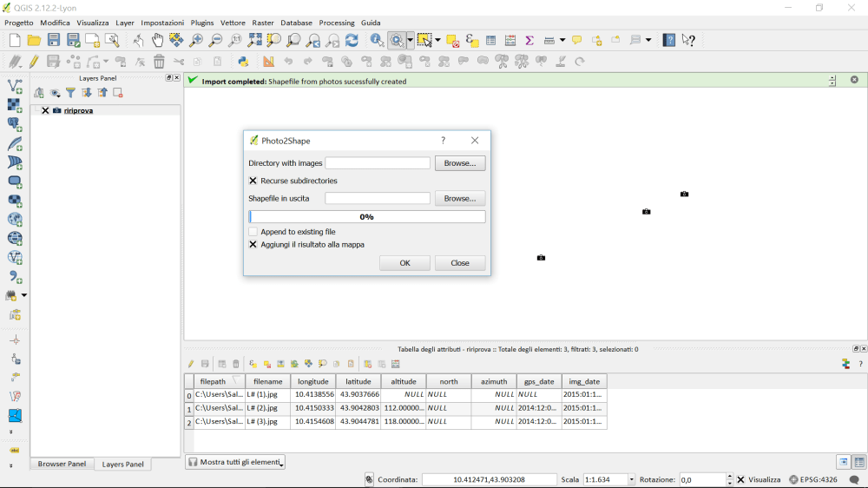Click the Refresh map icon

pos(352,40)
